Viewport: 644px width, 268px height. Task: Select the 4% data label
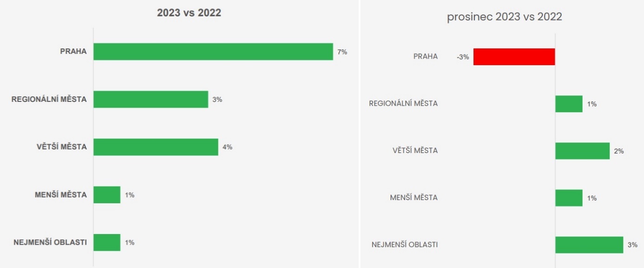[227, 147]
